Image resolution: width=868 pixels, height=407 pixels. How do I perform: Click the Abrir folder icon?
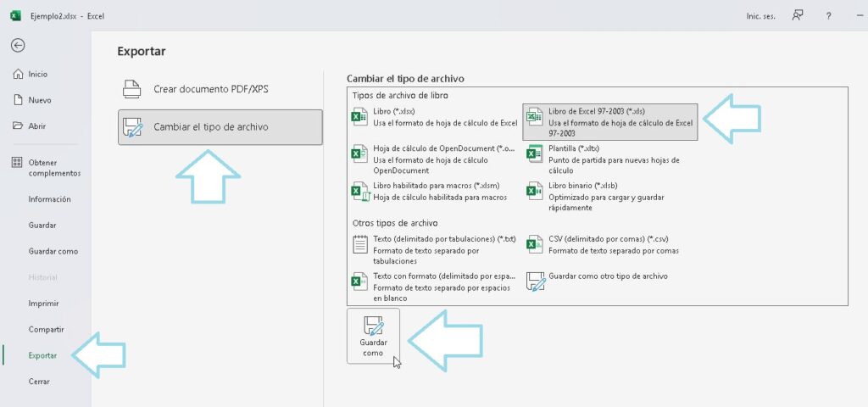coord(18,126)
